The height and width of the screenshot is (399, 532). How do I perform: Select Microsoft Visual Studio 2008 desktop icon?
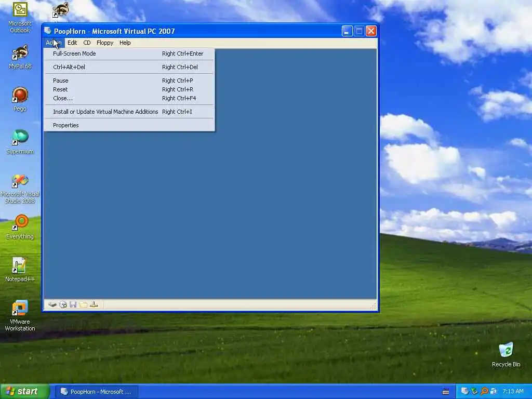20,189
